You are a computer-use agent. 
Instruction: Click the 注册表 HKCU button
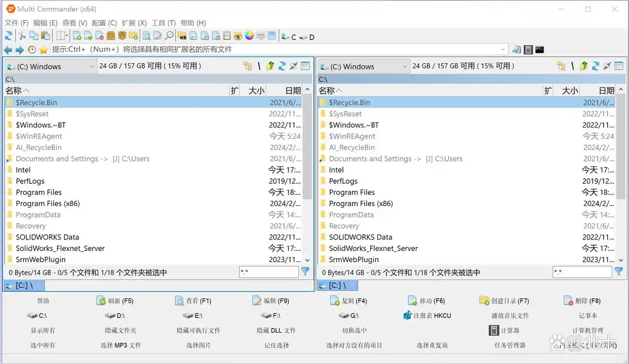[426, 315]
